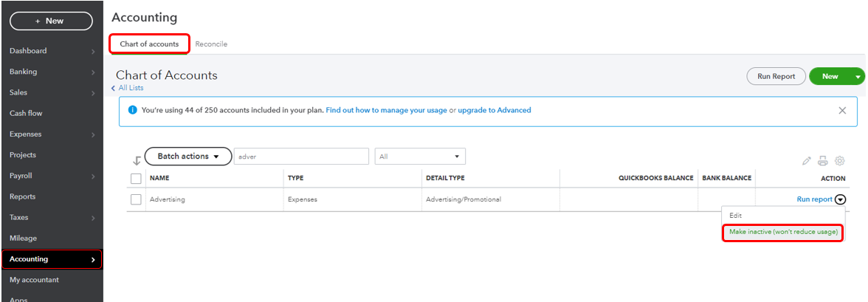Image resolution: width=868 pixels, height=302 pixels.
Task: Open the Batch actions dropdown
Action: (187, 157)
